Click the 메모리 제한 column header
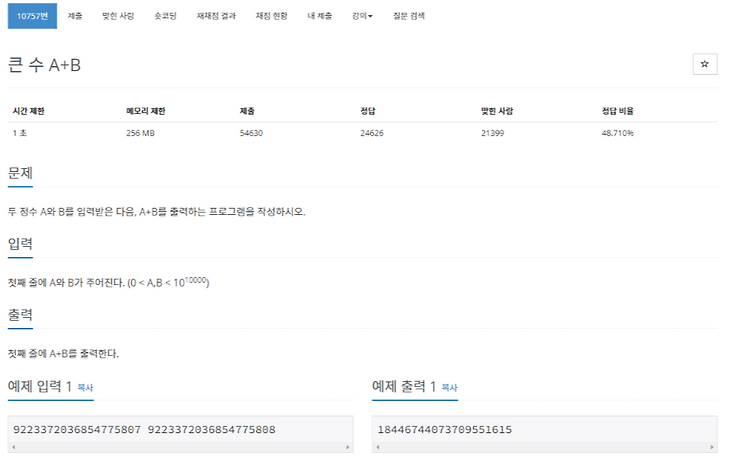Viewport: 750px width, 461px height. [x=145, y=111]
